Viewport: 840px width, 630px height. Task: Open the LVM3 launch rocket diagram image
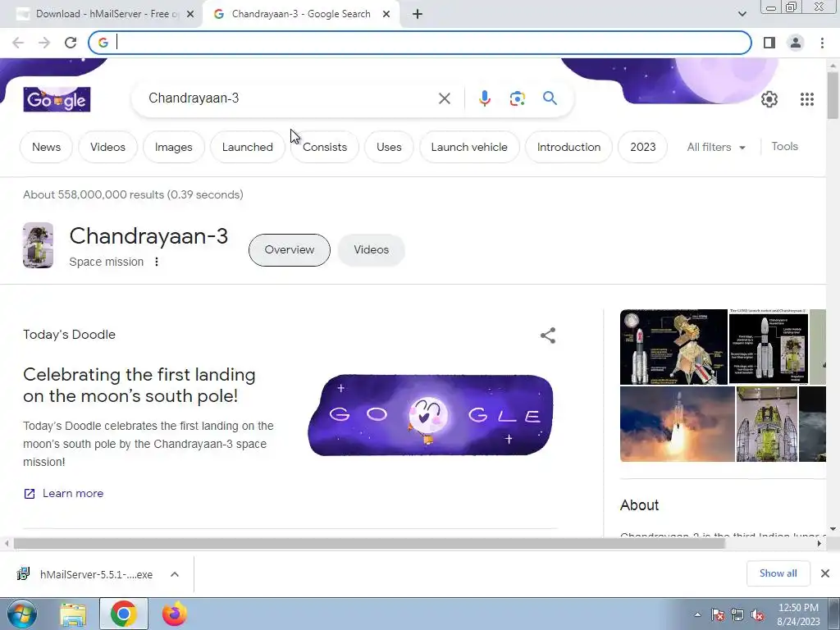point(768,347)
